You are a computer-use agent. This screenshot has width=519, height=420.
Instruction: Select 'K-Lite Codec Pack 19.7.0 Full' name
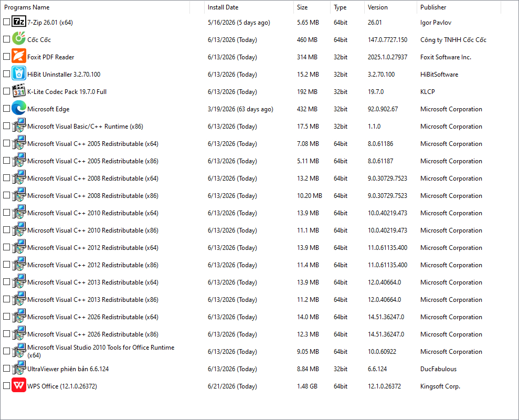click(67, 92)
